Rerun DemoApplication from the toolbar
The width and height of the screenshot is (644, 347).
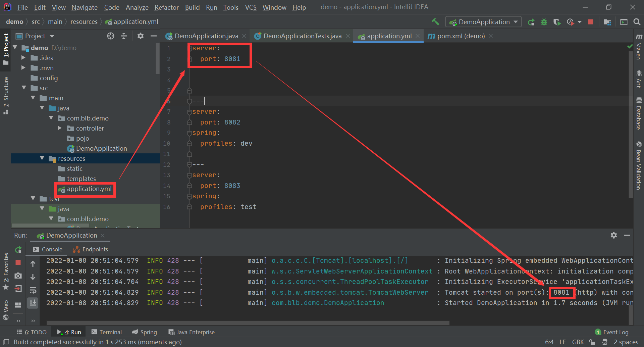531,22
